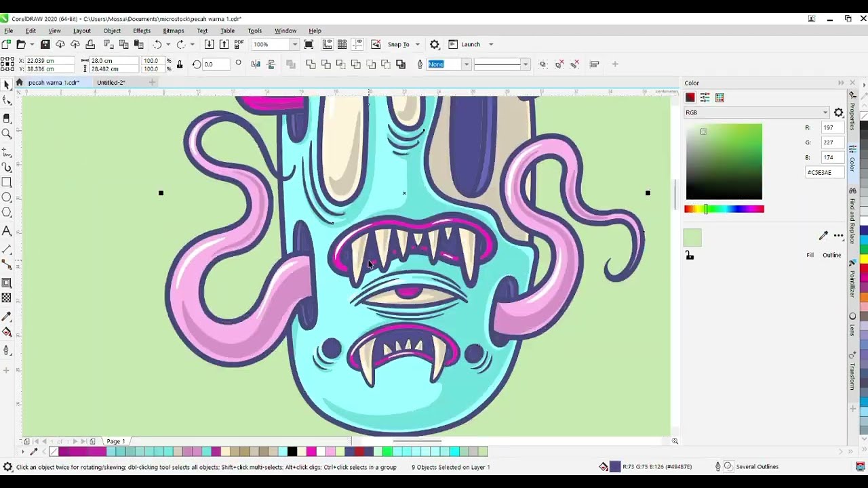
Task: Expand the Open file dropdown arrow
Action: click(32, 45)
